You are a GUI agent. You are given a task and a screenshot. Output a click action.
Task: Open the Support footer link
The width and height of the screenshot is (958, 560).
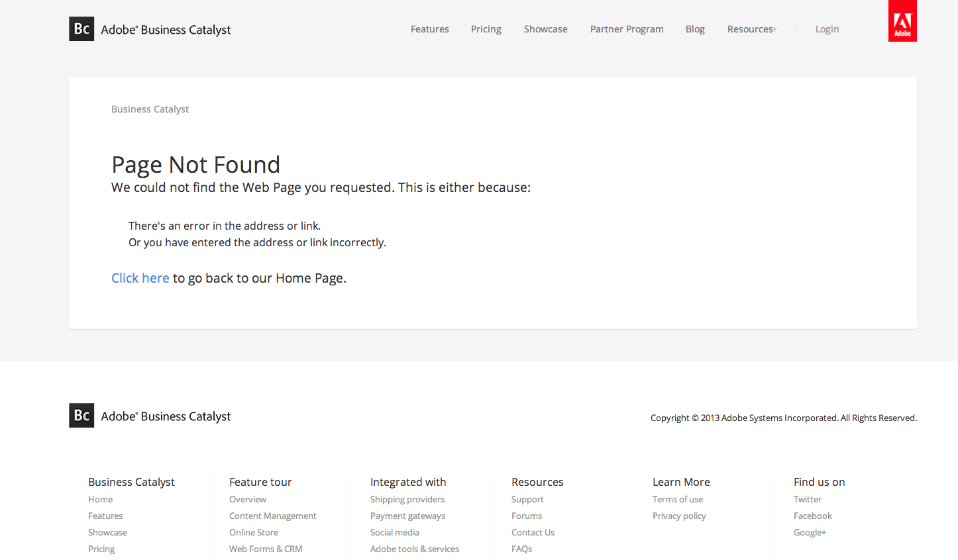[x=527, y=499]
